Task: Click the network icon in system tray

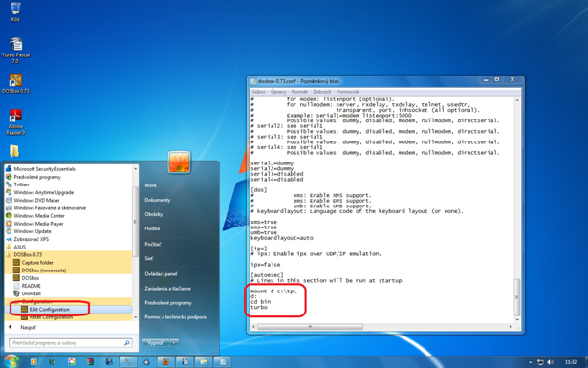Action: coord(540,362)
